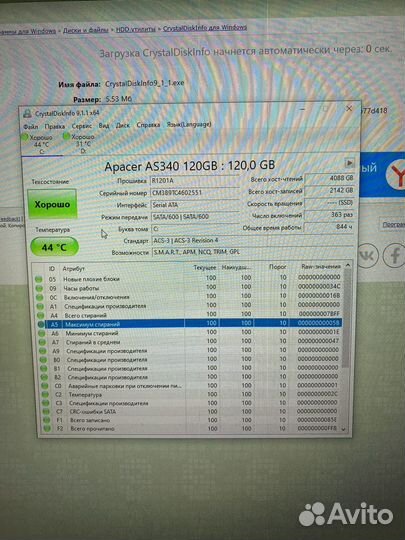405x540 pixels.
Task: Select the Всего стираний attribute row
Action: [x=189, y=314]
